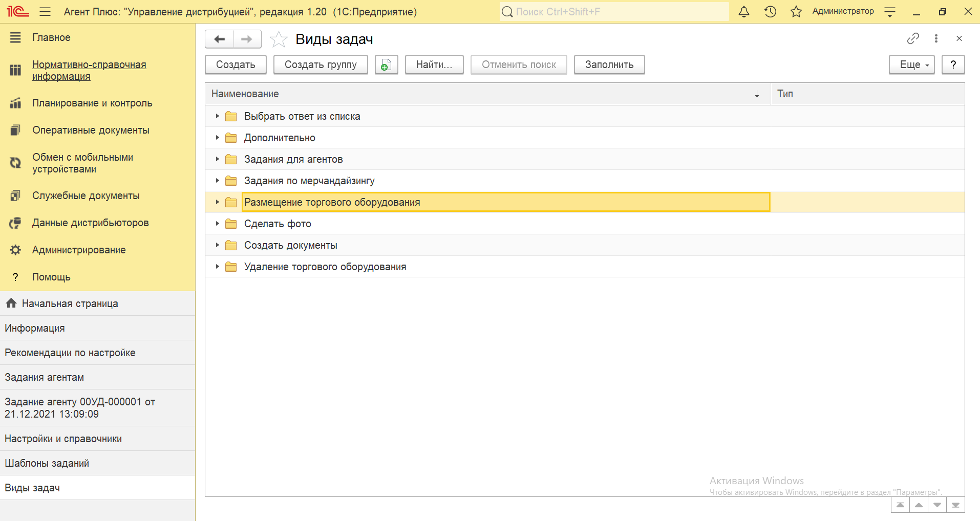Viewport: 980px width, 521px height.
Task: Jump to list end with bottom arrow
Action: tap(955, 505)
